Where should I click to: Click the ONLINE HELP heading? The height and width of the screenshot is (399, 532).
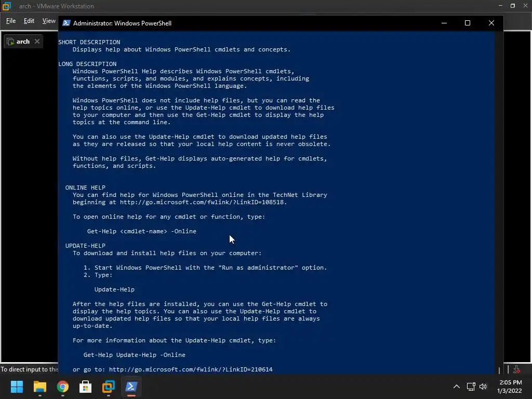click(86, 187)
